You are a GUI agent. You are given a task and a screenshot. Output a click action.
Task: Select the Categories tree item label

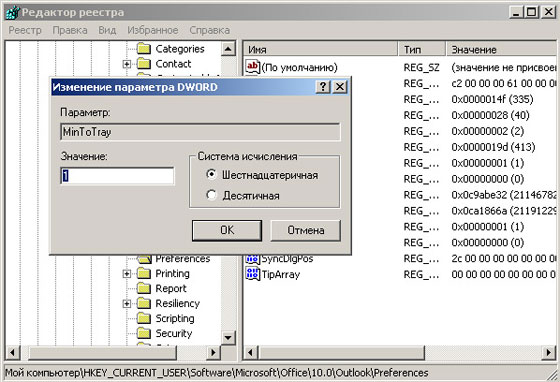point(180,49)
